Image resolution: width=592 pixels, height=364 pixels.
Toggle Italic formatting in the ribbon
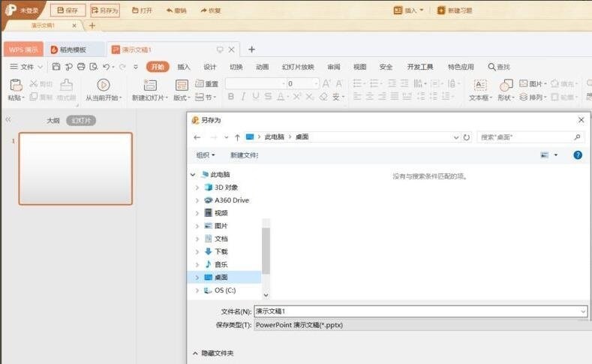(x=243, y=97)
